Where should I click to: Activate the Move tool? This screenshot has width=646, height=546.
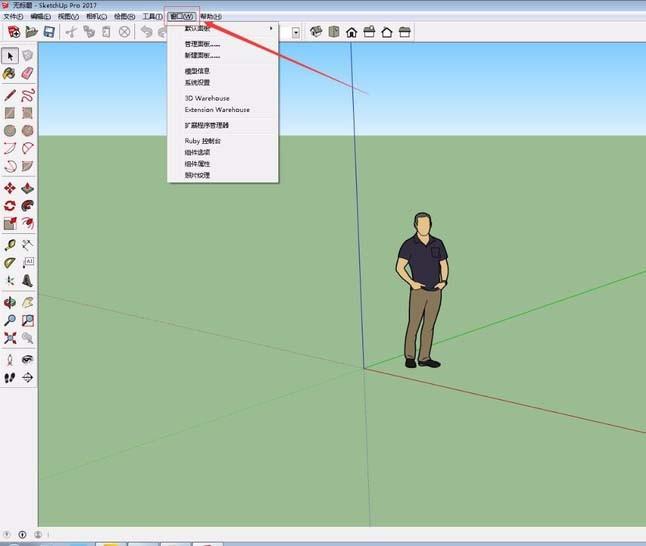(10, 187)
